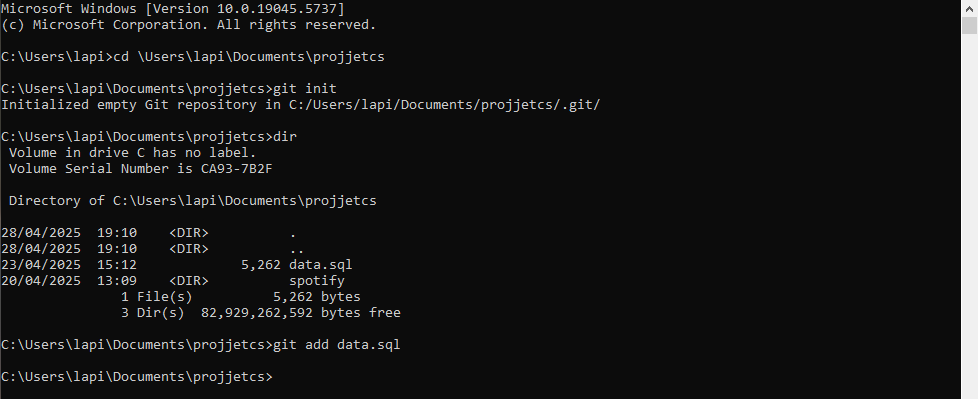Click the 'git add data.sql' command text
978x399 pixels.
pyautogui.click(x=337, y=345)
